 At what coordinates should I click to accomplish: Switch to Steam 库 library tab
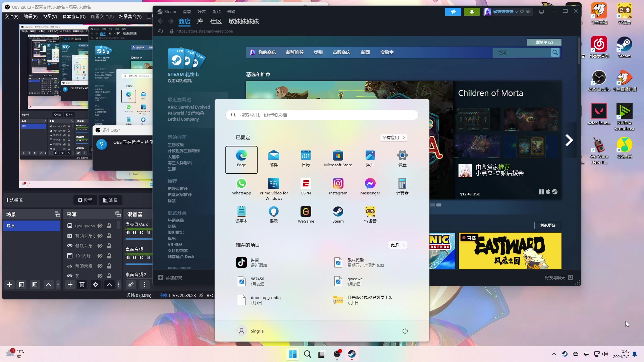[x=200, y=21]
